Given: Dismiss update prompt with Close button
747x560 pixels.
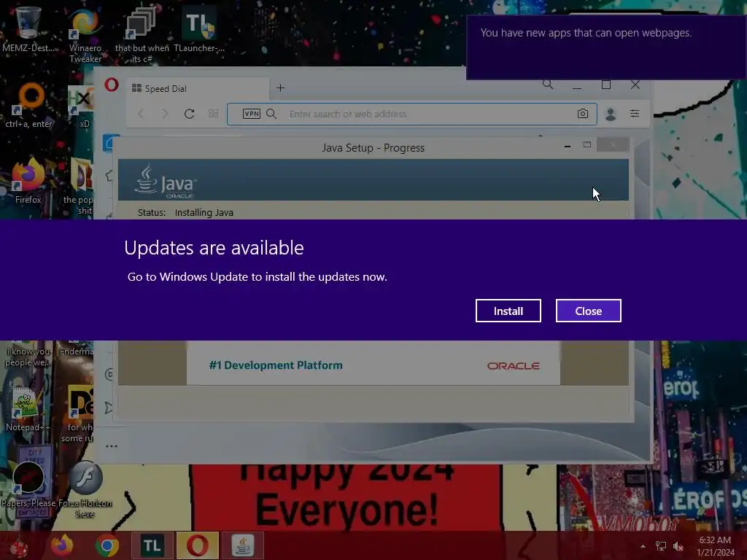Looking at the screenshot, I should [589, 311].
